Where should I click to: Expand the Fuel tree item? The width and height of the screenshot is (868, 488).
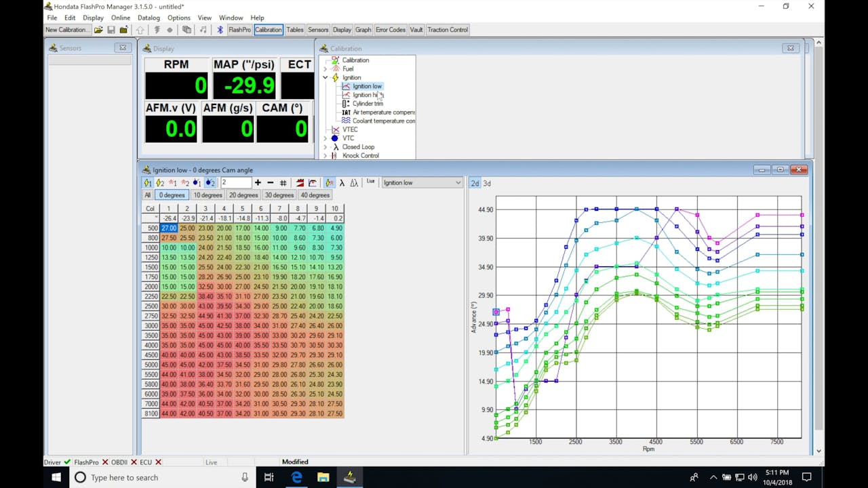pyautogui.click(x=325, y=68)
